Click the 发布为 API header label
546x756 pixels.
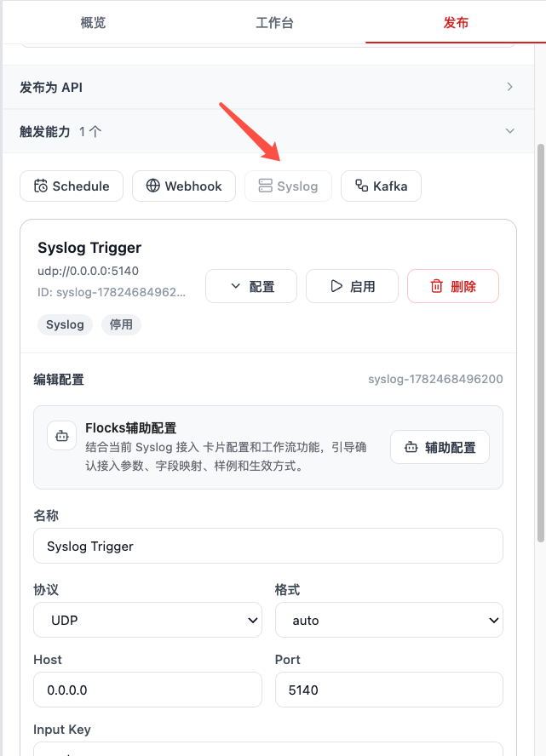[x=51, y=88]
